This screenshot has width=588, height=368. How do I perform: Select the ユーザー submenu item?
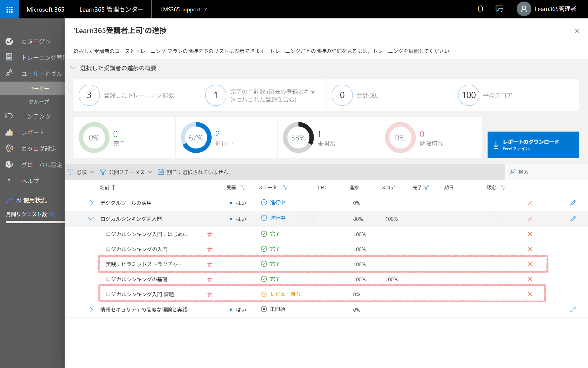[x=39, y=89]
